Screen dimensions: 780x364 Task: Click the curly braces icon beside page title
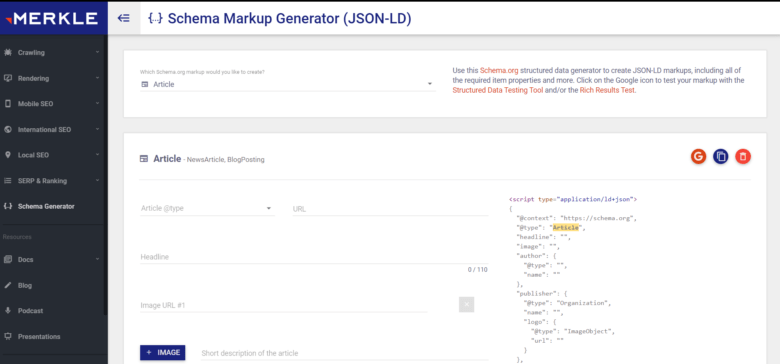point(155,18)
